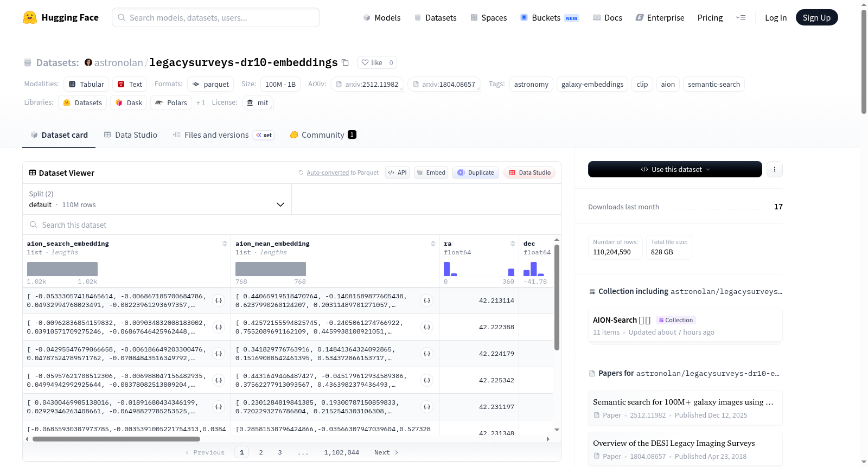Viewport: 868px width, 467px height.
Task: Filter by the Tabular modality tag
Action: 86,84
